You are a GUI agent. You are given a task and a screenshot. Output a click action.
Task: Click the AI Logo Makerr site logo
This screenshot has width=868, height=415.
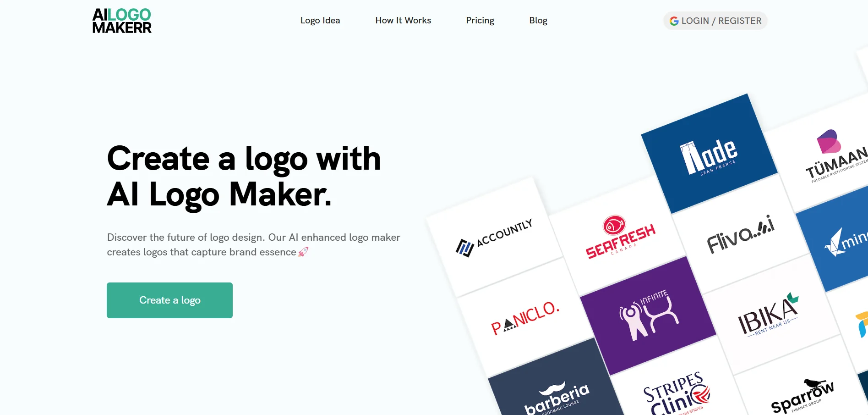coord(122,21)
